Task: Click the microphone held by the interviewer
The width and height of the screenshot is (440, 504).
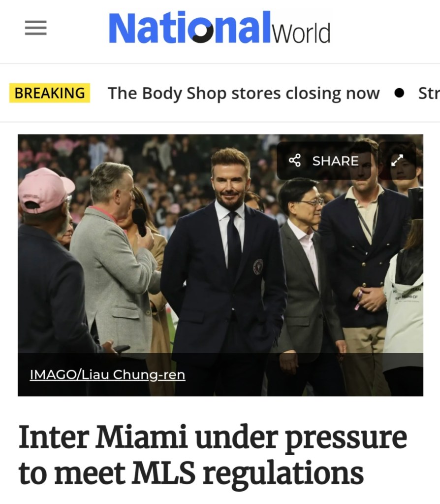Action: [140, 222]
